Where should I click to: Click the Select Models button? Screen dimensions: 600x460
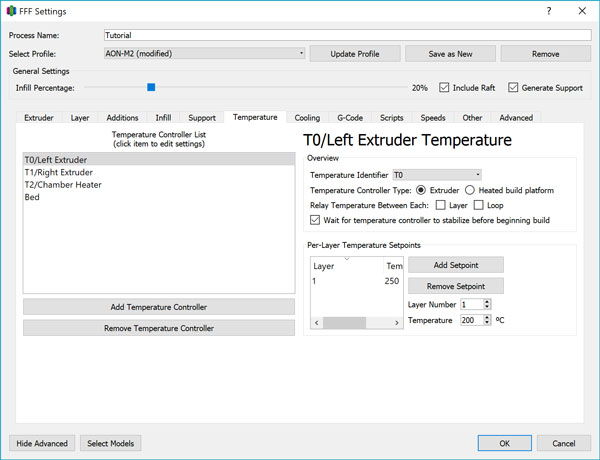coord(111,443)
